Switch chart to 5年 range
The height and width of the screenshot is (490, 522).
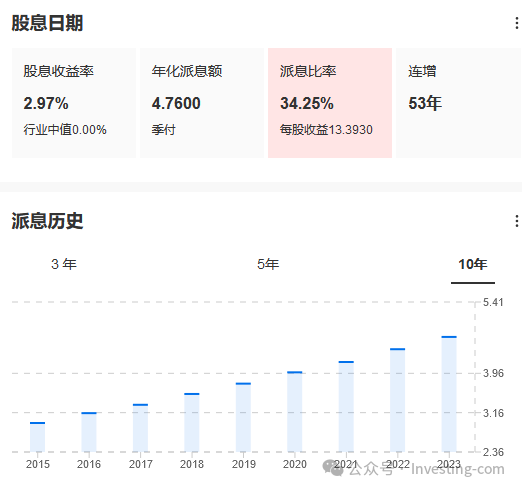268,264
